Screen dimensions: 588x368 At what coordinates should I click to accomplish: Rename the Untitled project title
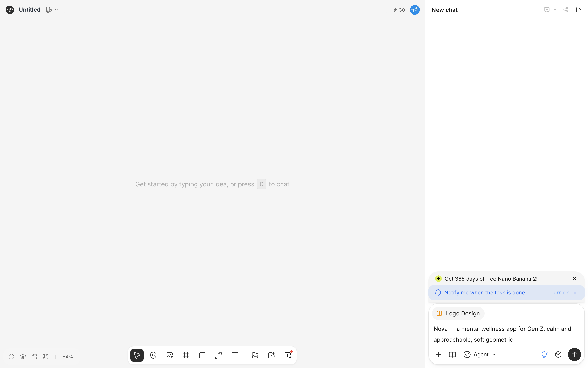point(29,10)
